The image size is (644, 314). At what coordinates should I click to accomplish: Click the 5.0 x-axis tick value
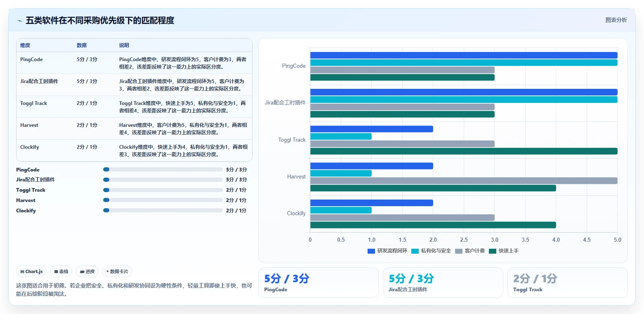[x=618, y=240]
